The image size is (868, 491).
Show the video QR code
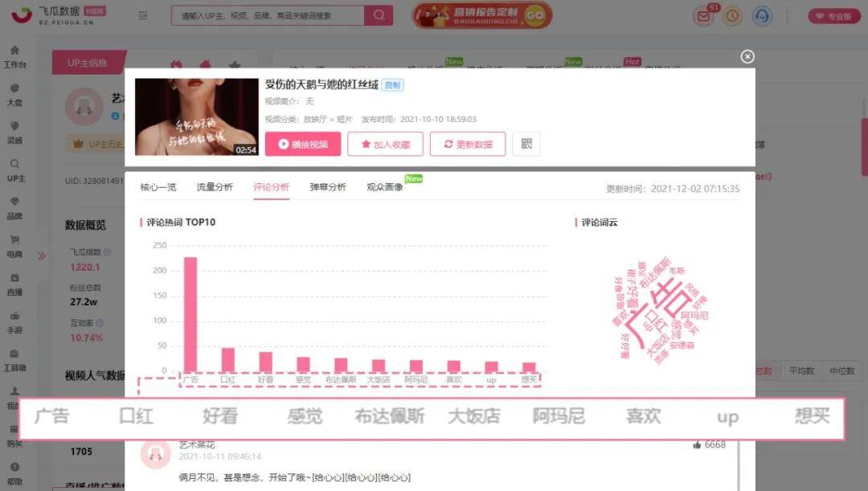(526, 144)
